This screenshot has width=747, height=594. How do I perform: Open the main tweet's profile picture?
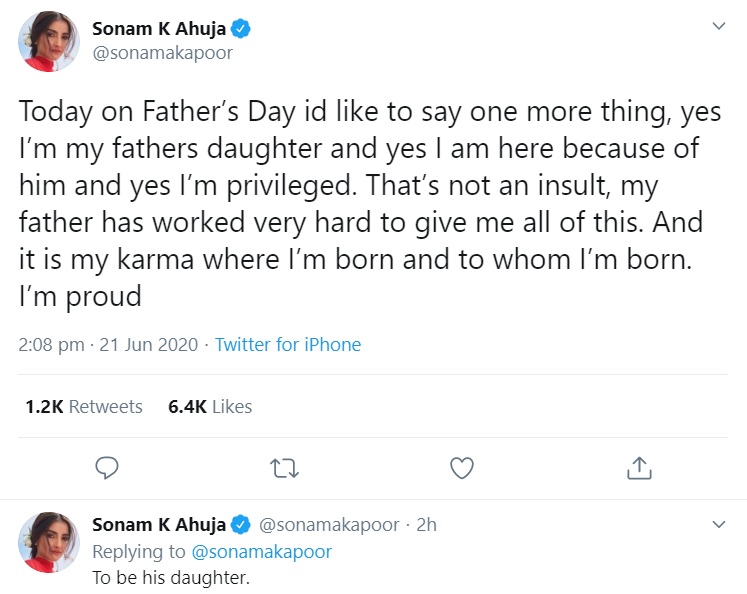[x=49, y=43]
